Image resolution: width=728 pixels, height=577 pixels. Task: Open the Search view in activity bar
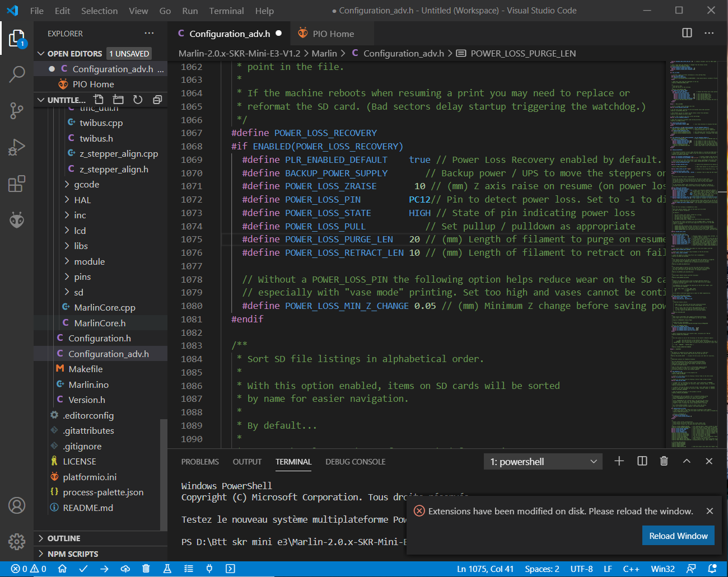point(17,74)
